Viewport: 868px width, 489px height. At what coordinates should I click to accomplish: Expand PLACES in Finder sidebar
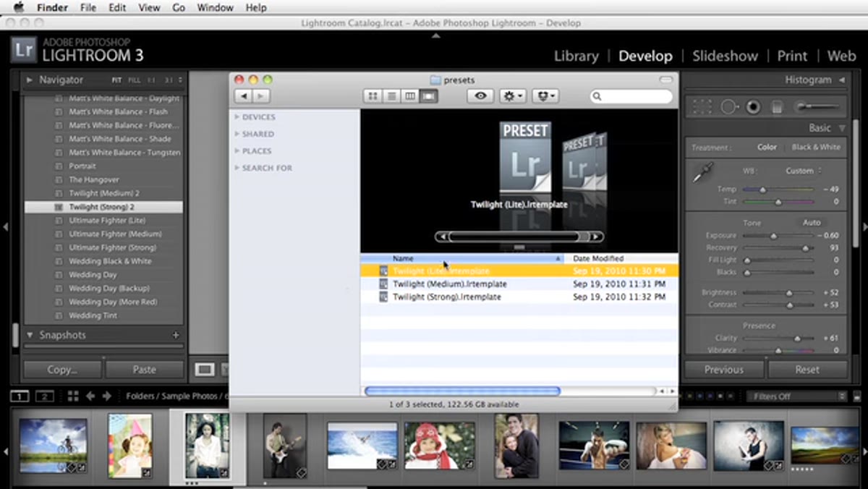(x=237, y=150)
